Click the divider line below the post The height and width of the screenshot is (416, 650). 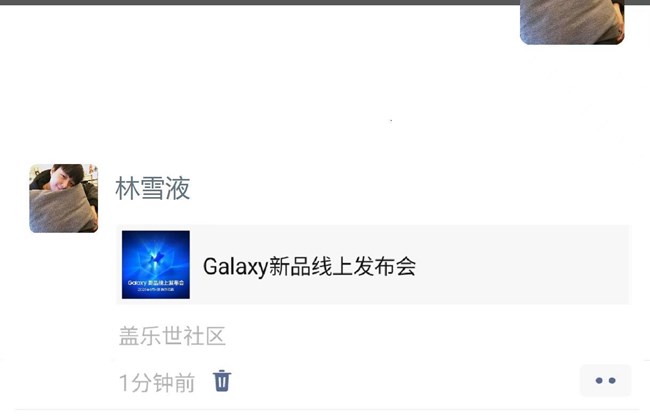coord(325,410)
